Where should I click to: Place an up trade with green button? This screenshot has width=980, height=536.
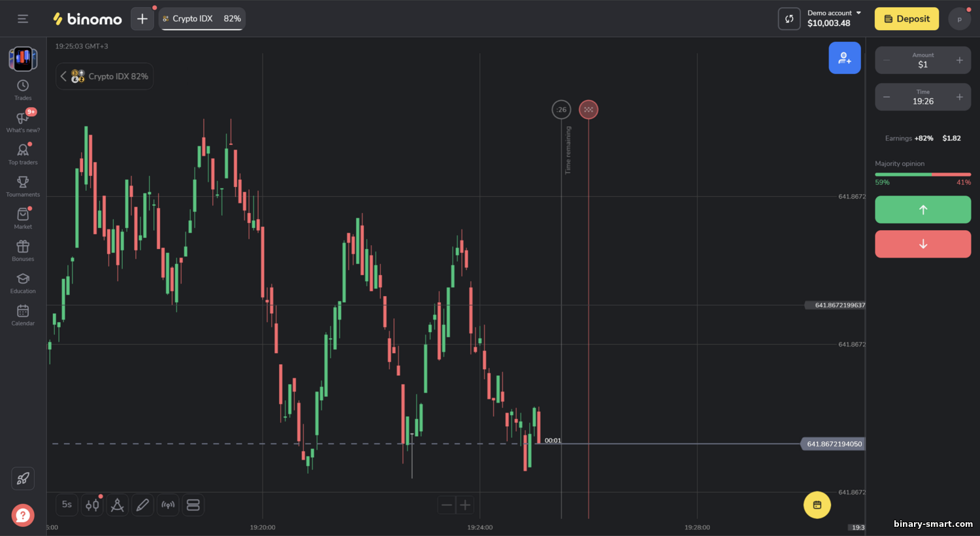(923, 210)
